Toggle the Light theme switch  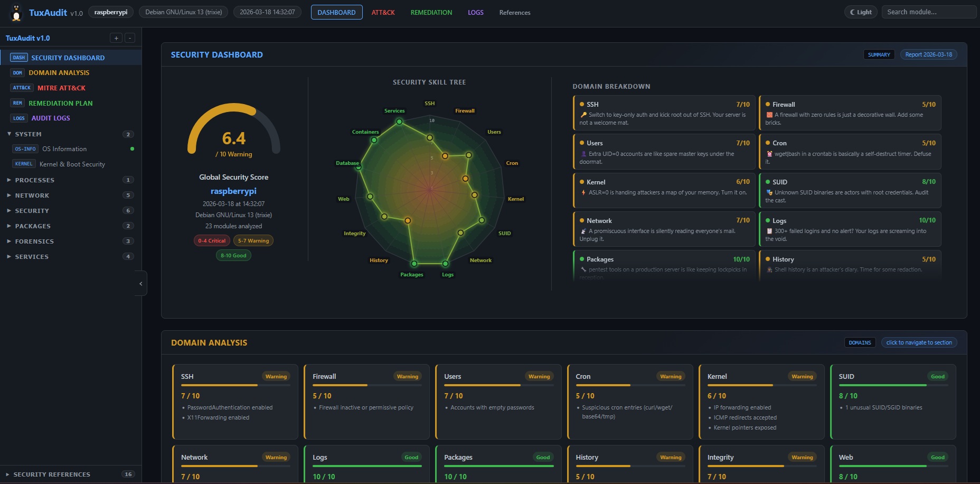point(861,12)
